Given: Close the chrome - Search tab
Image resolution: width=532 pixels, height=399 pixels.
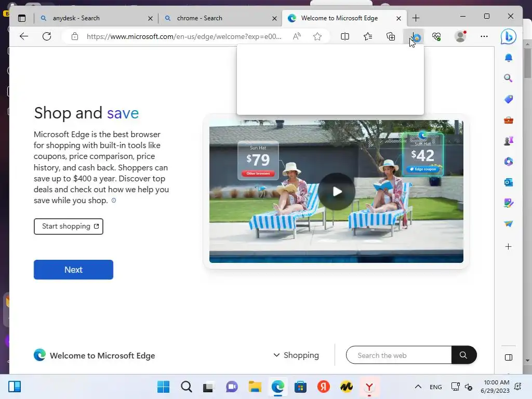Looking at the screenshot, I should pos(274,18).
